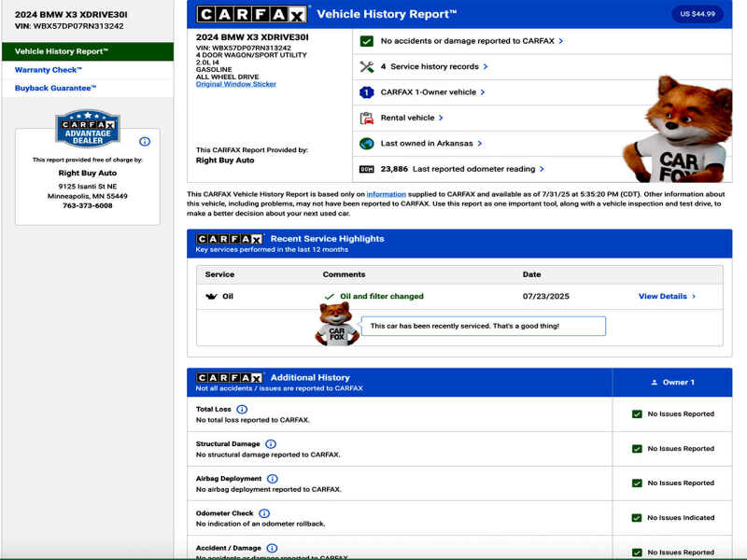This screenshot has height=560, width=747.
Task: Open the Original Window Sticker link
Action: click(236, 84)
